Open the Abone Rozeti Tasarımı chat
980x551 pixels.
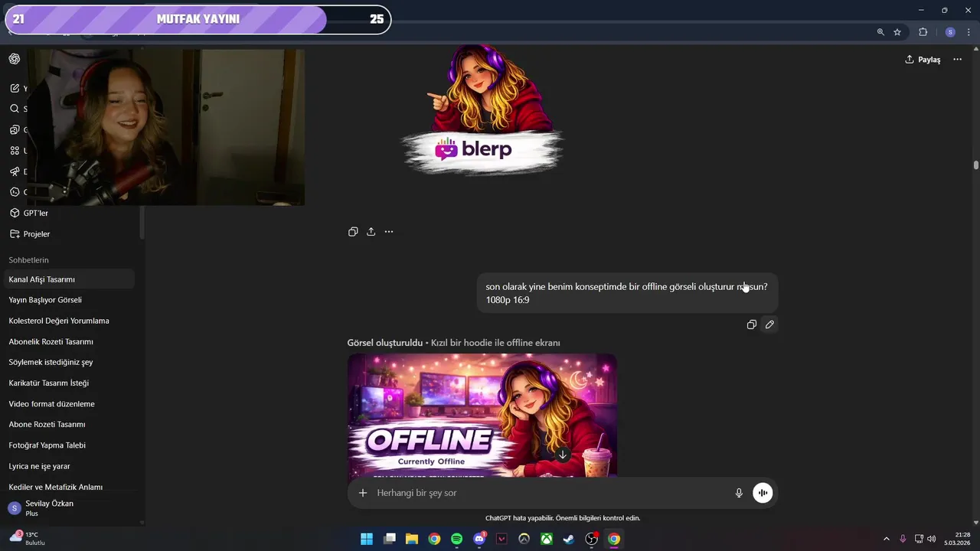point(69,424)
